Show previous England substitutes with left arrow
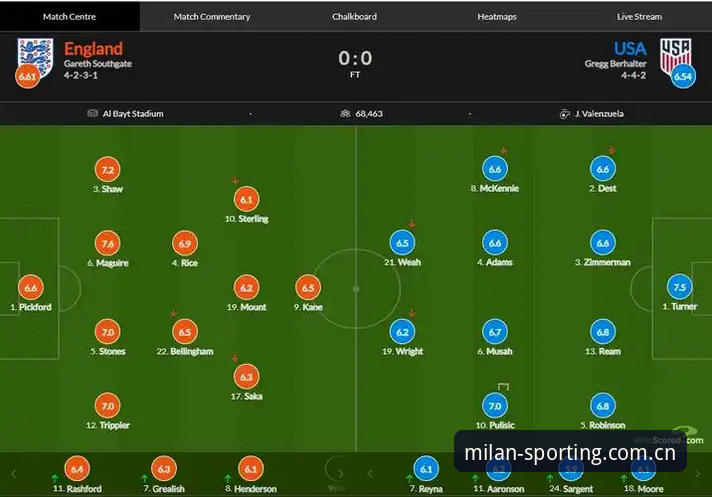 [x=13, y=474]
